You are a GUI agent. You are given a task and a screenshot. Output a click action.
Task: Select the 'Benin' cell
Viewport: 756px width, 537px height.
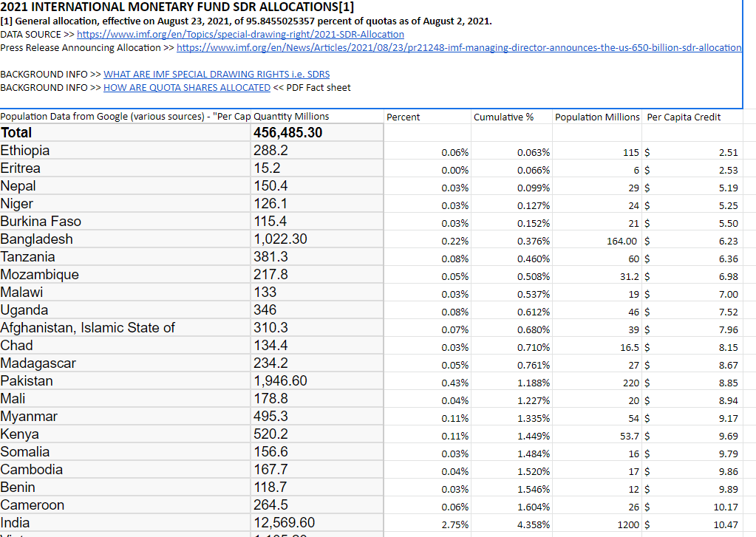click(126, 488)
